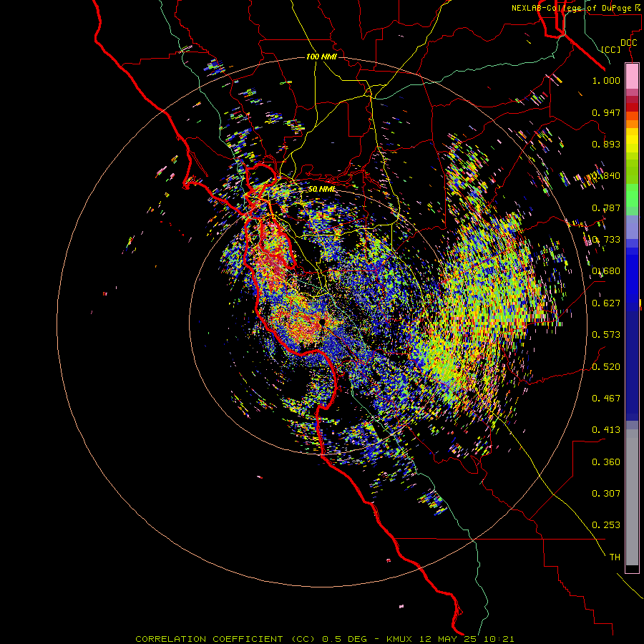The image size is (644, 644).
Task: Click the 0.680 scale value
Action: coord(606,271)
